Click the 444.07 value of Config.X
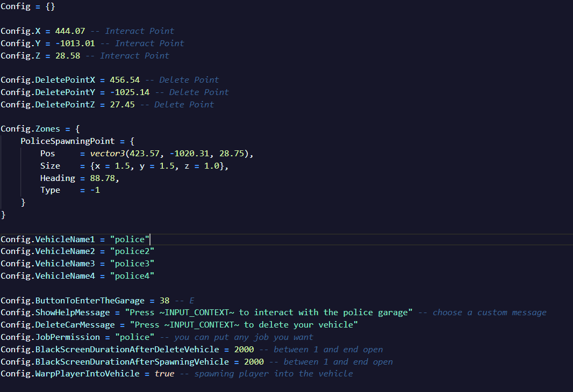Viewport: 573px width, 392px height. [x=70, y=31]
